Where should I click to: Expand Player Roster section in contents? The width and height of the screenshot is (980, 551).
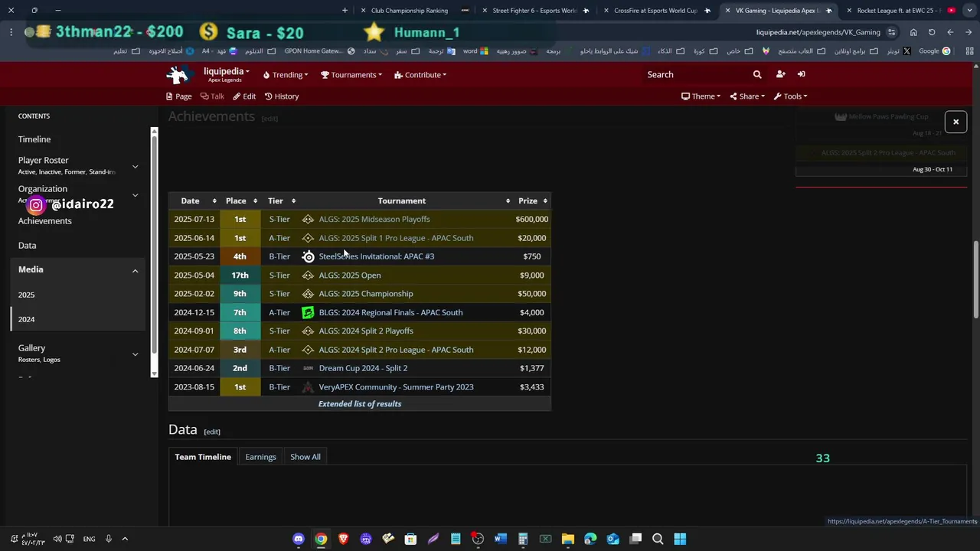135,166
